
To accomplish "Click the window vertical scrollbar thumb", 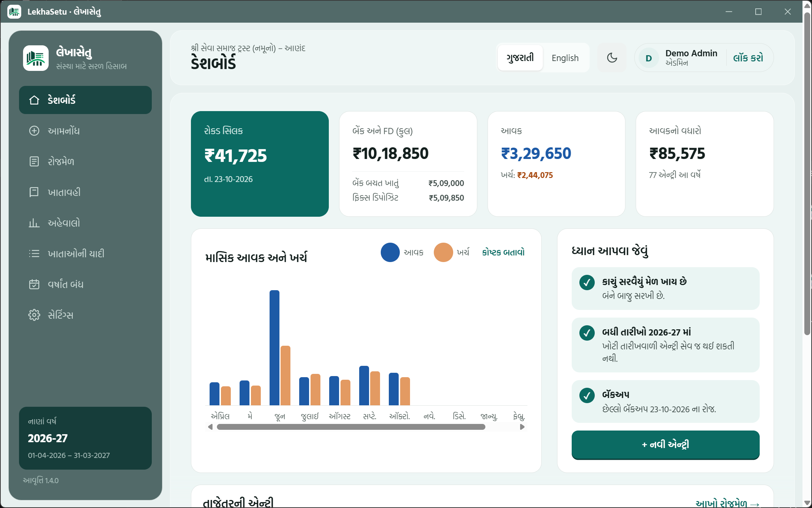I will point(807,174).
